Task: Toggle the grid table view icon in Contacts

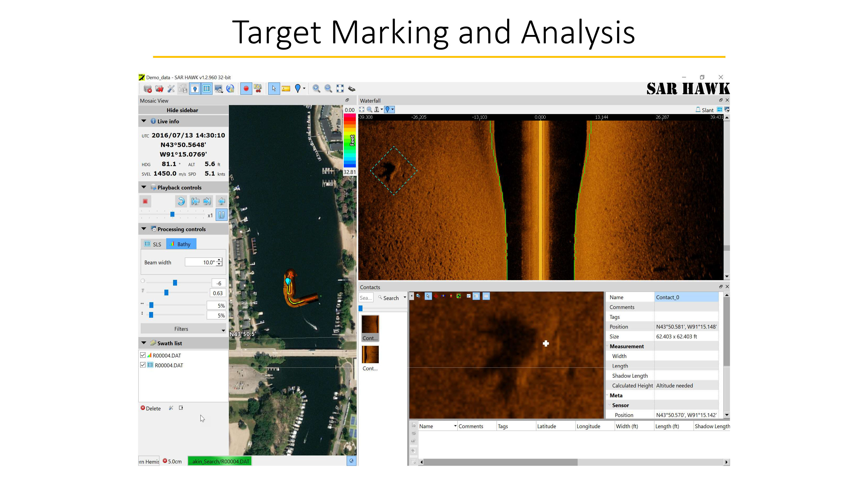Action: (x=486, y=296)
